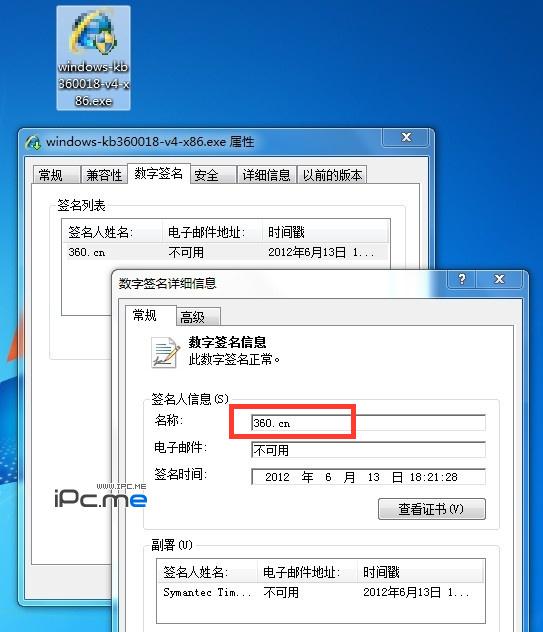This screenshot has width=543, height=632.
Task: Switch to the 高级 tab in signature details
Action: point(198,317)
